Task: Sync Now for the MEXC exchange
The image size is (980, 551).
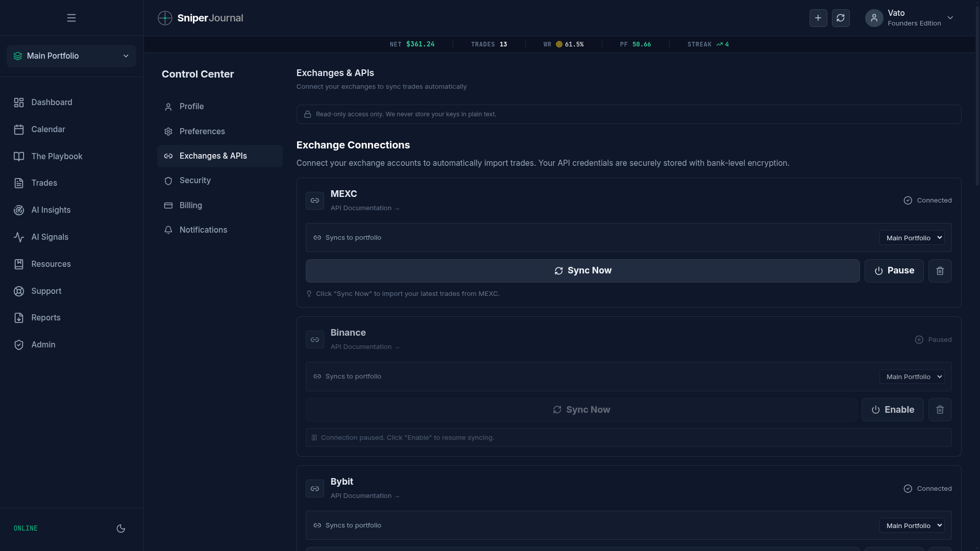Action: [582, 271]
